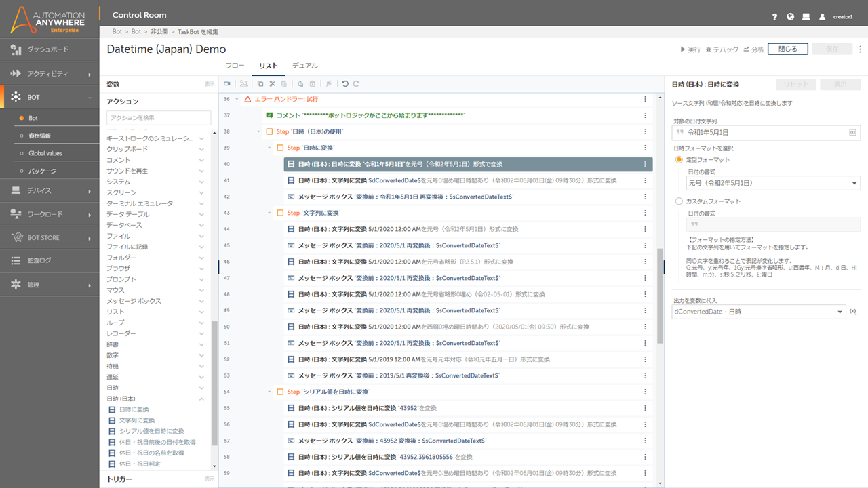This screenshot has width=868, height=488.
Task: Undo the last edit
Action: 345,84
